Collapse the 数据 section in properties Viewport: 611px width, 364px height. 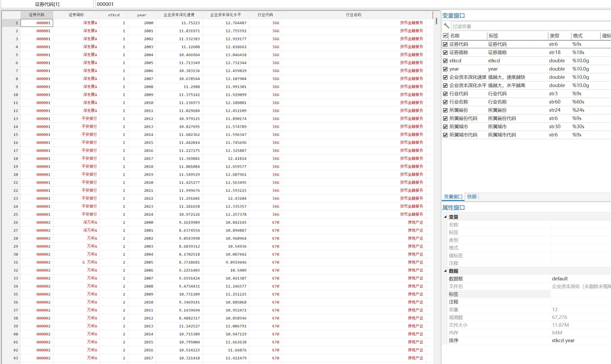coord(445,271)
